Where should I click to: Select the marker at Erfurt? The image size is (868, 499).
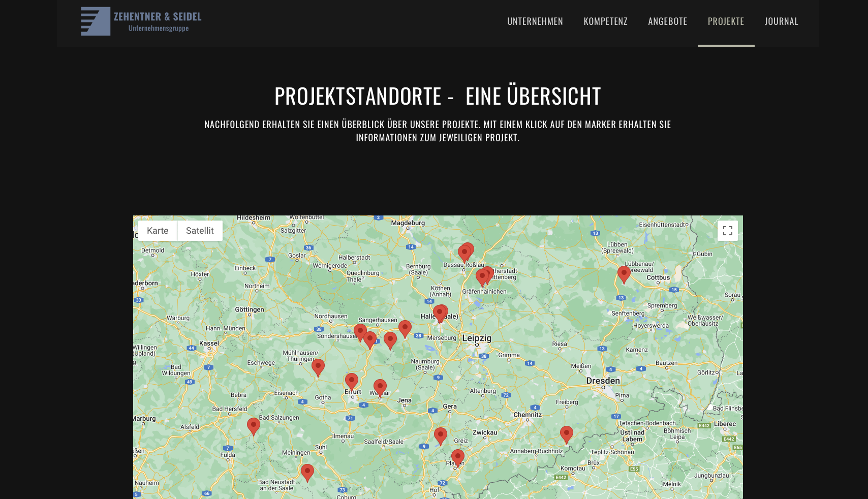[351, 381]
